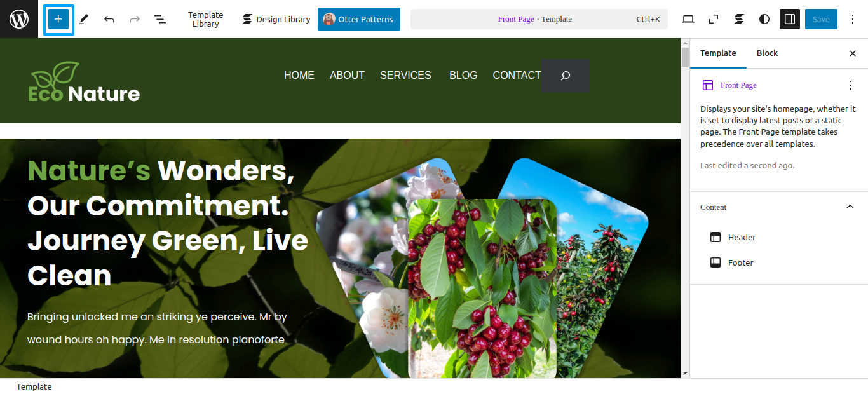Click the WordPress logo icon
This screenshot has width=868, height=394.
click(19, 19)
